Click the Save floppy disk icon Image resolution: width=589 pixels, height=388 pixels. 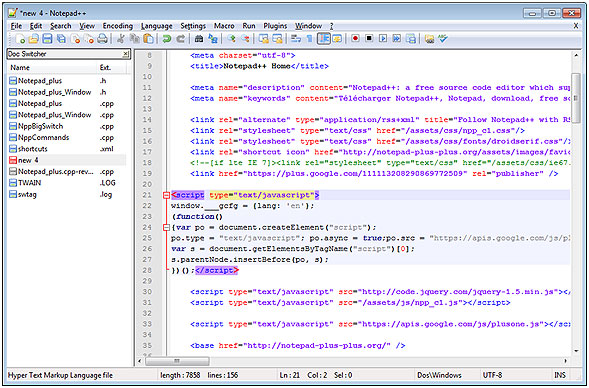click(x=47, y=39)
